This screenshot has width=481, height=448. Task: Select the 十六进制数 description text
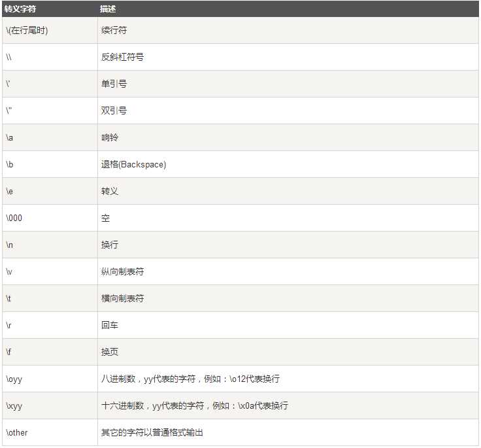(195, 405)
